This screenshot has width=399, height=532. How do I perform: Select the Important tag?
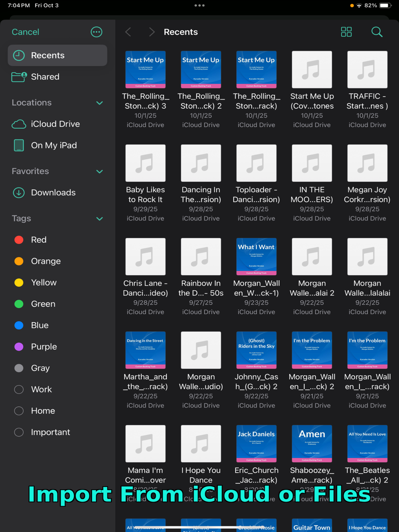[x=57, y=432]
